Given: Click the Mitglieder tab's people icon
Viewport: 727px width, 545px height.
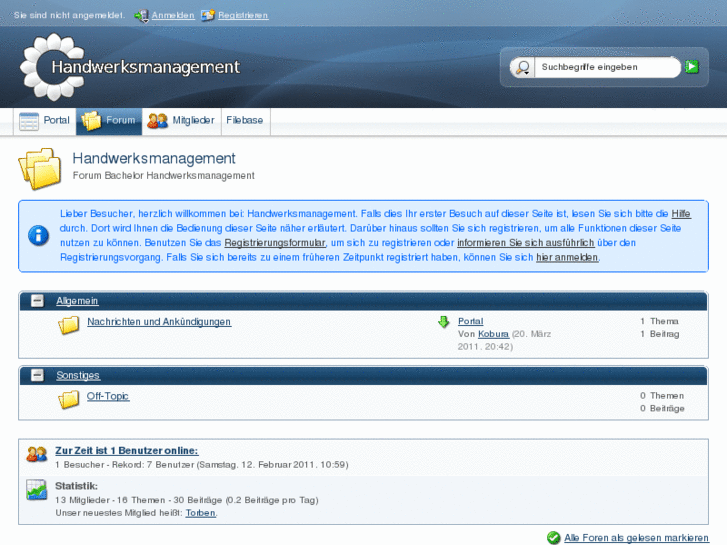Looking at the screenshot, I should pyautogui.click(x=158, y=121).
